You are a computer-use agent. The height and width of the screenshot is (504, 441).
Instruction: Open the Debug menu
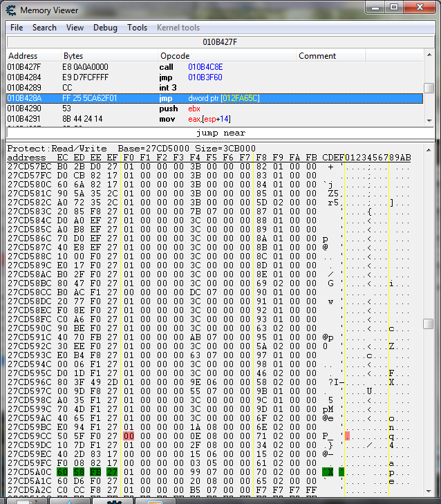[105, 28]
